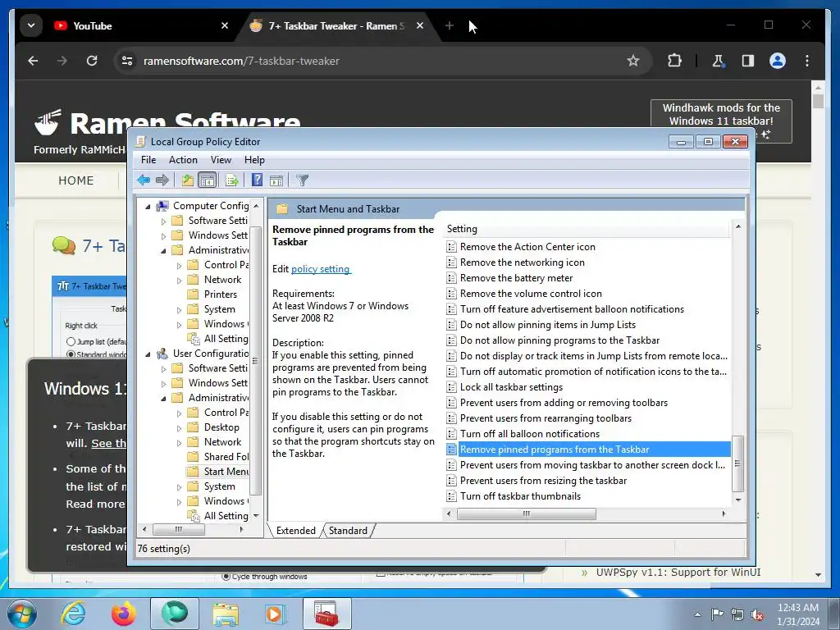This screenshot has width=840, height=630.
Task: Click the clock showing 12:43 AM
Action: pyautogui.click(x=797, y=608)
